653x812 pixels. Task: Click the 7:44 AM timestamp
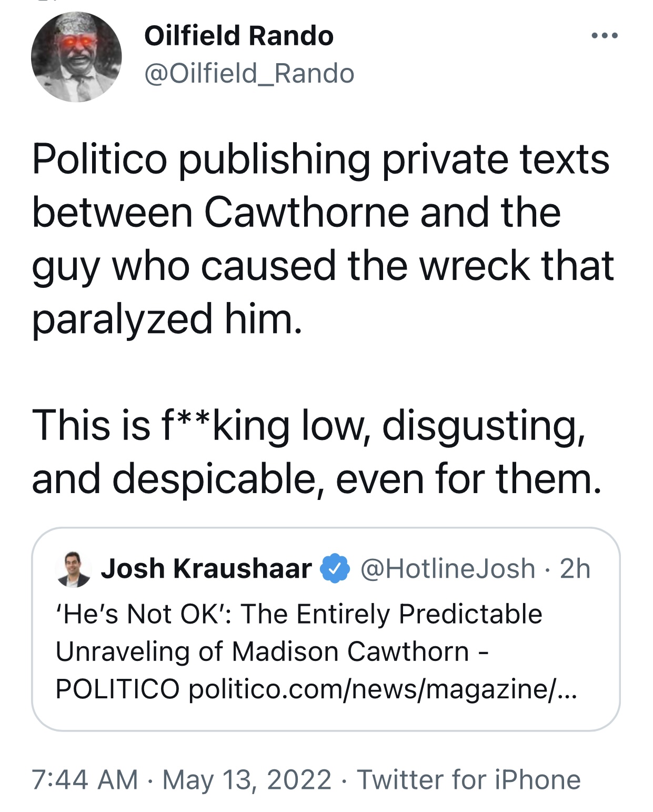click(x=85, y=779)
